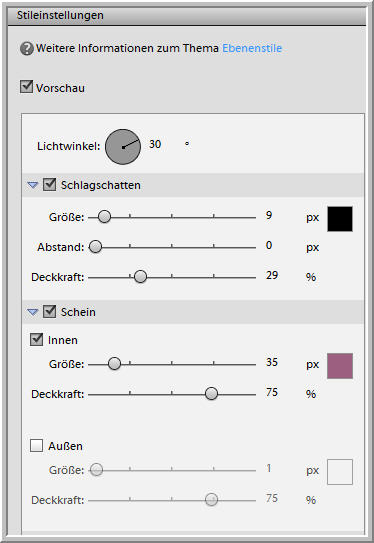Image resolution: width=374 pixels, height=543 pixels.
Task: Click the Schlagschatten Deckkraft slider handle
Action: pyautogui.click(x=140, y=277)
